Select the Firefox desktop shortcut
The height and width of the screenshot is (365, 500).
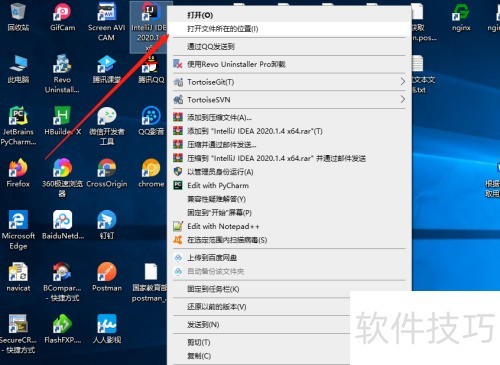point(18,173)
